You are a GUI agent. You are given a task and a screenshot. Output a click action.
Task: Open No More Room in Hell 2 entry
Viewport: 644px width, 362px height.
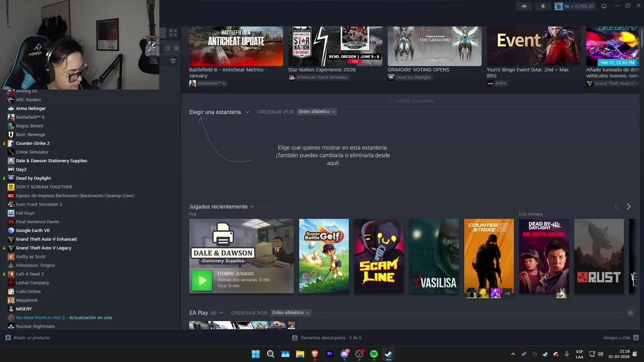point(64,317)
